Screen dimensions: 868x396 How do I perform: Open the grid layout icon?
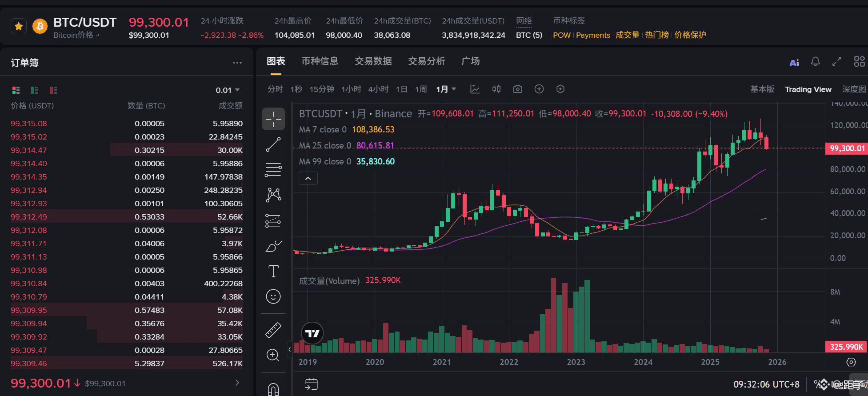[860, 62]
